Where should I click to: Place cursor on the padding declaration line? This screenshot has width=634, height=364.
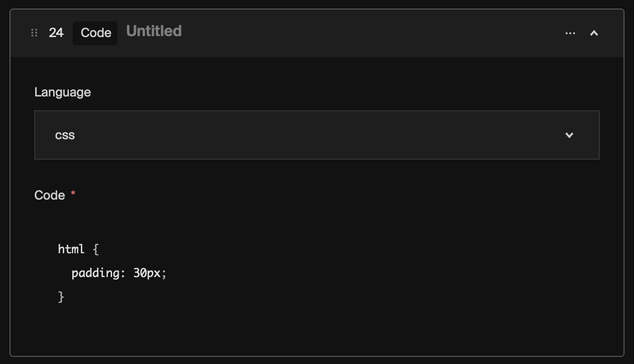118,273
